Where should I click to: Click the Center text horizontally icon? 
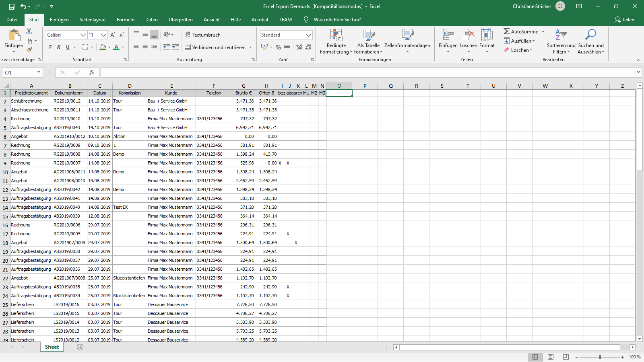tap(145, 47)
